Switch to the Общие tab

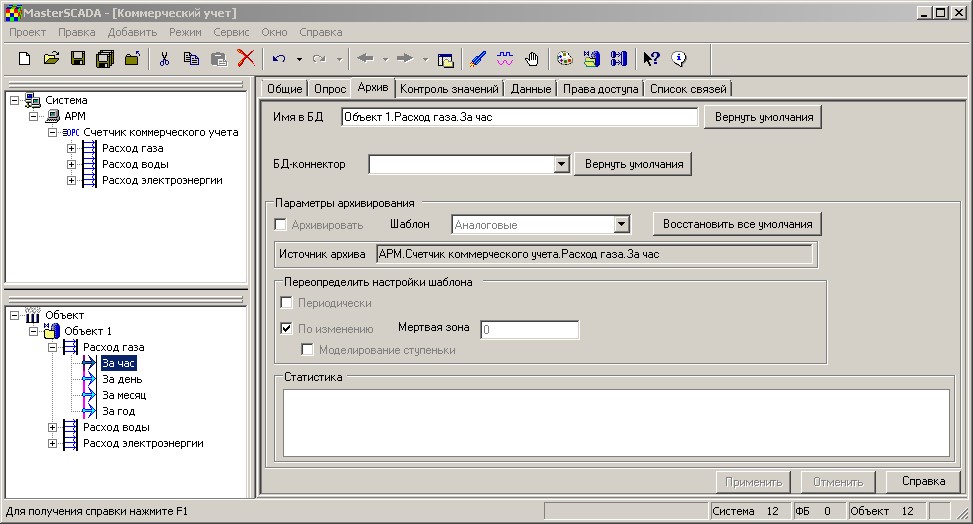(284, 89)
